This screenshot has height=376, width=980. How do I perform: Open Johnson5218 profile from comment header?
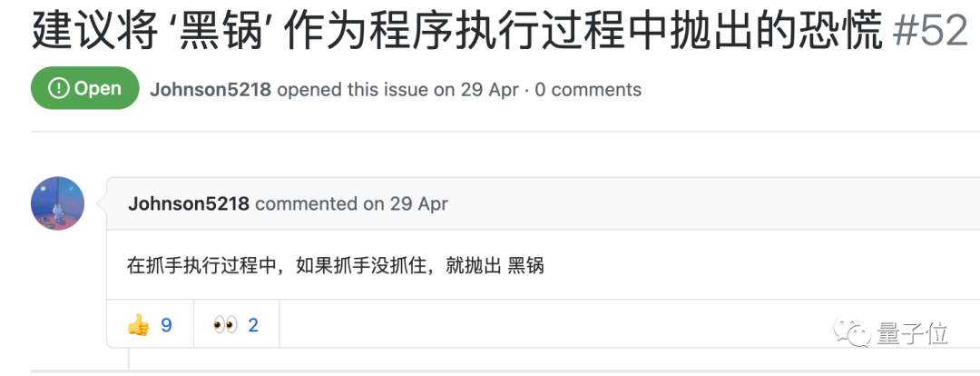point(189,203)
